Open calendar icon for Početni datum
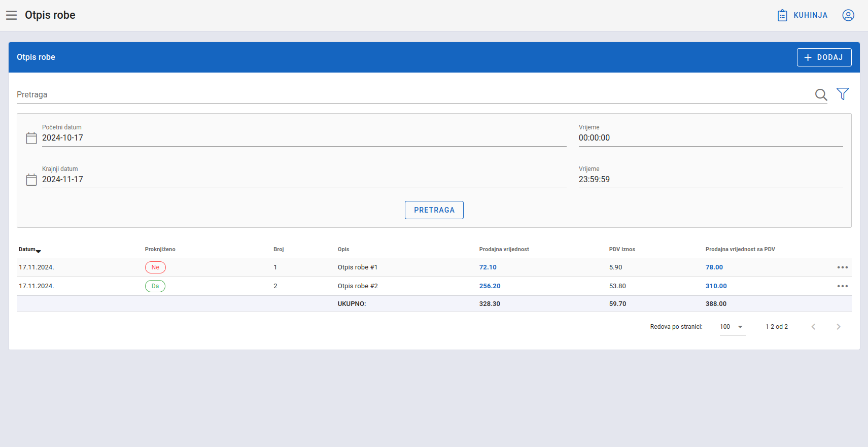This screenshot has width=868, height=447. [31, 138]
